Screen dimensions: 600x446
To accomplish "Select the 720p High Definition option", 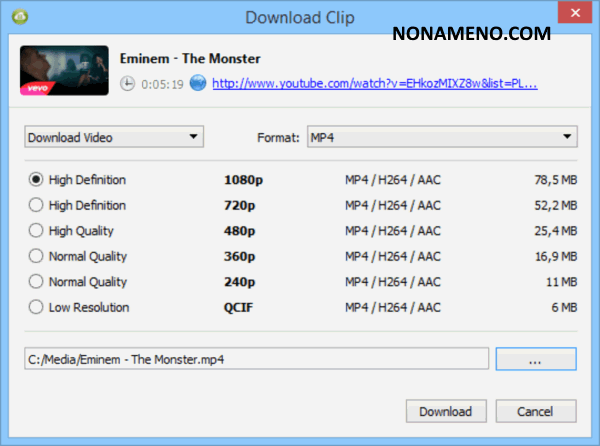I will pyautogui.click(x=36, y=205).
